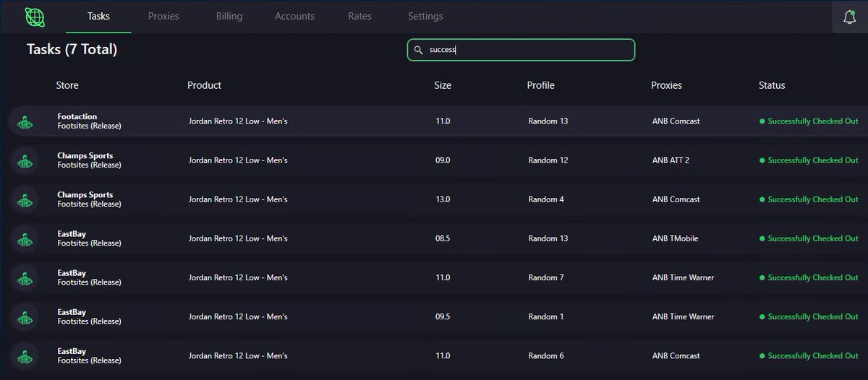
Task: Click 'Footsites (Release)' under Footaction
Action: click(x=89, y=126)
